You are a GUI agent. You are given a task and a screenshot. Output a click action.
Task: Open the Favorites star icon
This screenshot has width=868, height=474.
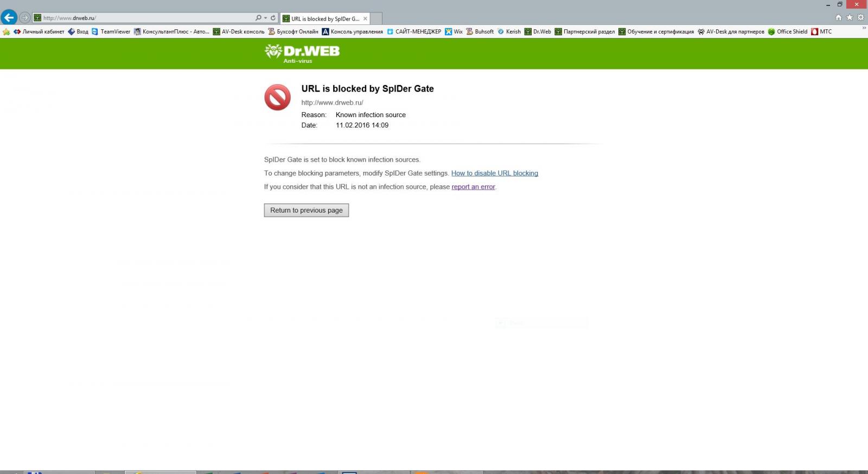(850, 17)
